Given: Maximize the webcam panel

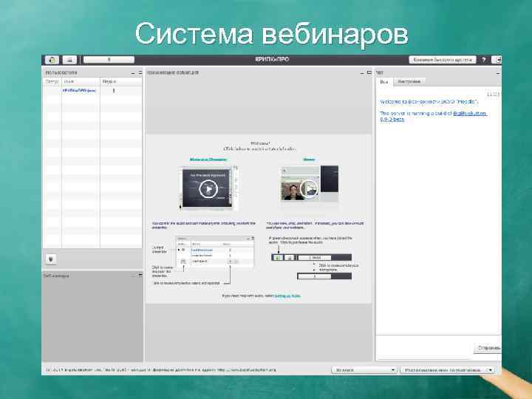Looking at the screenshot, I should [140, 276].
